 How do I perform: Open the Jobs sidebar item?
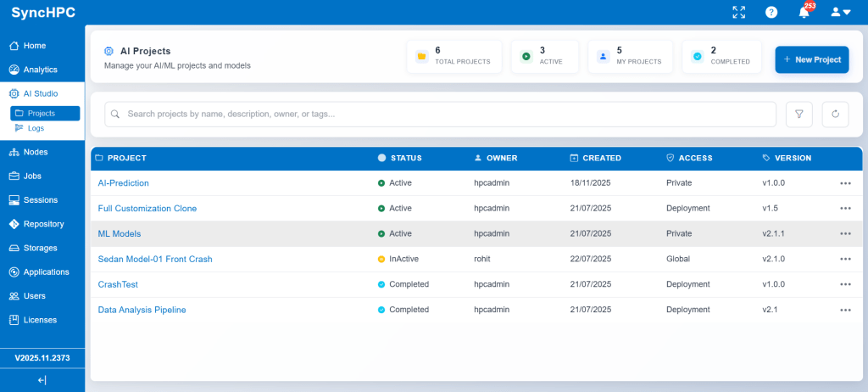(32, 176)
